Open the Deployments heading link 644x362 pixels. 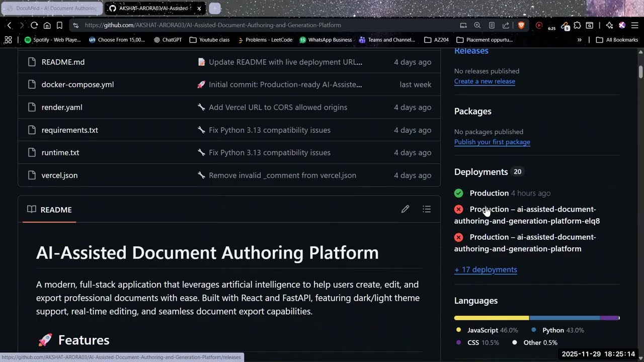(x=481, y=172)
